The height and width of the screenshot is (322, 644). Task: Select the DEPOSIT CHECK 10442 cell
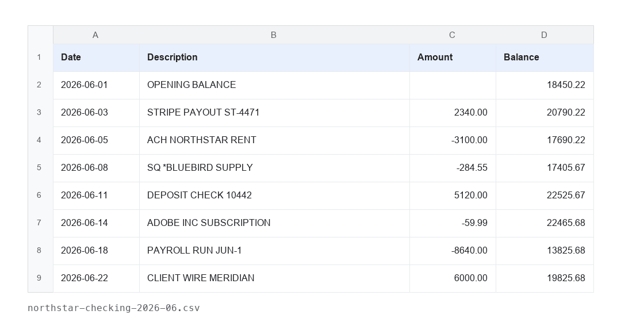[274, 195]
